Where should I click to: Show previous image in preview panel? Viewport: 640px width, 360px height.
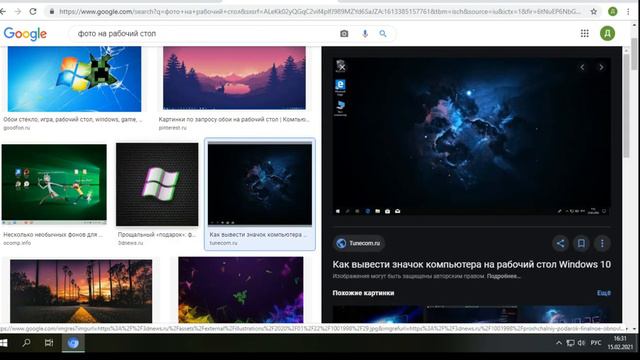(582, 67)
